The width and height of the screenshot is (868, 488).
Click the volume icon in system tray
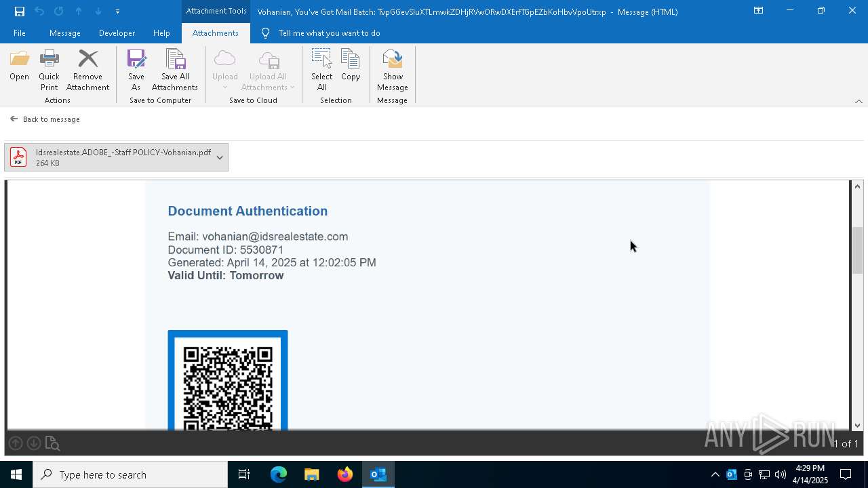pyautogui.click(x=781, y=474)
